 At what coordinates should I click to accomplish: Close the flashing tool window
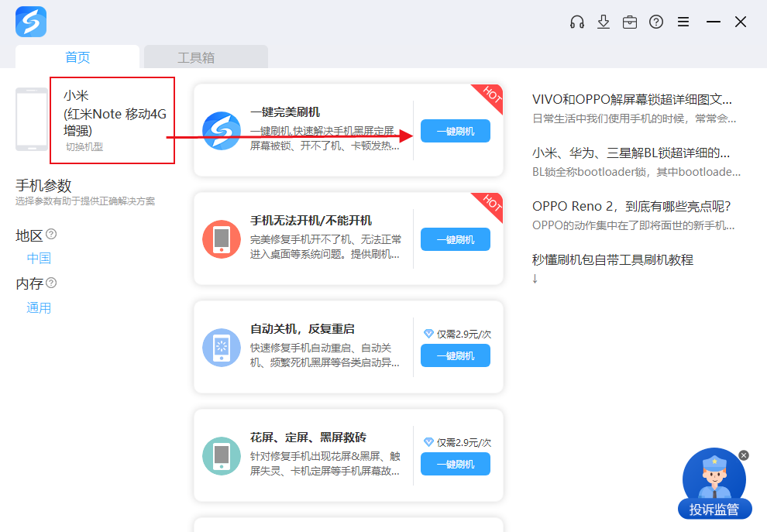(x=741, y=22)
